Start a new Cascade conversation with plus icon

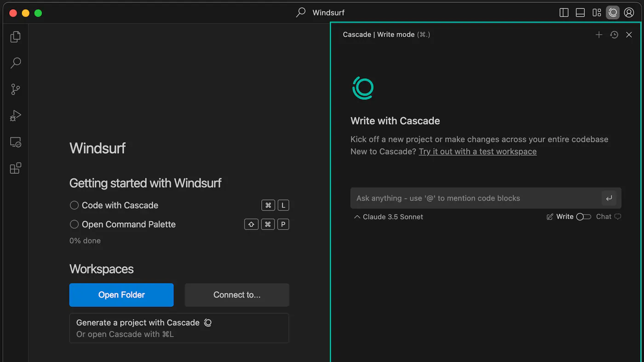[x=599, y=34]
